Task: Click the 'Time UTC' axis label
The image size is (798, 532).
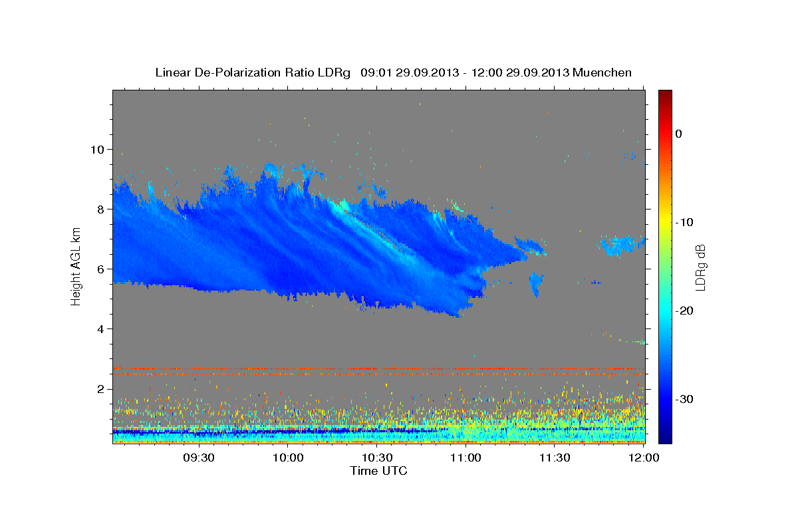Action: tap(378, 471)
